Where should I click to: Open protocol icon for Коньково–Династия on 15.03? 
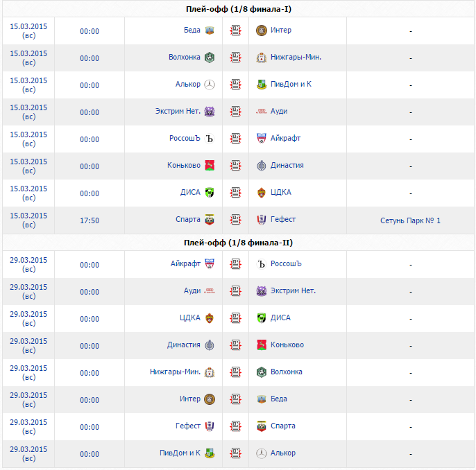tap(236, 166)
